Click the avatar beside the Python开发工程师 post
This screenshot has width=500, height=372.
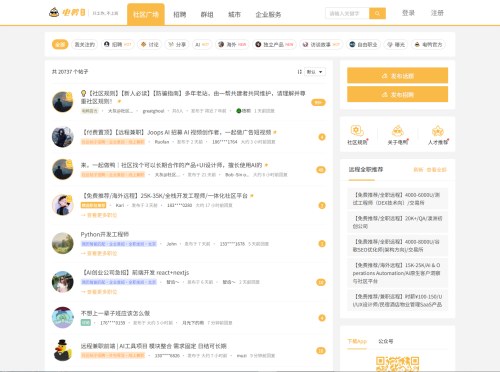pos(63,243)
